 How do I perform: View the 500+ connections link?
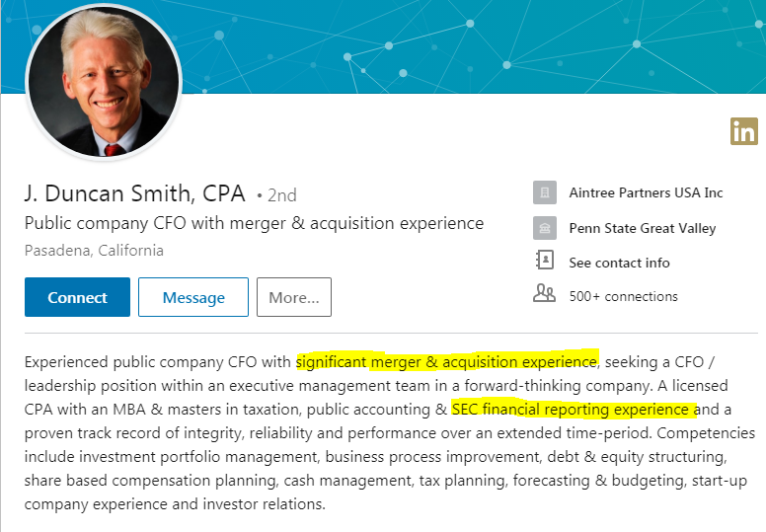(x=623, y=296)
